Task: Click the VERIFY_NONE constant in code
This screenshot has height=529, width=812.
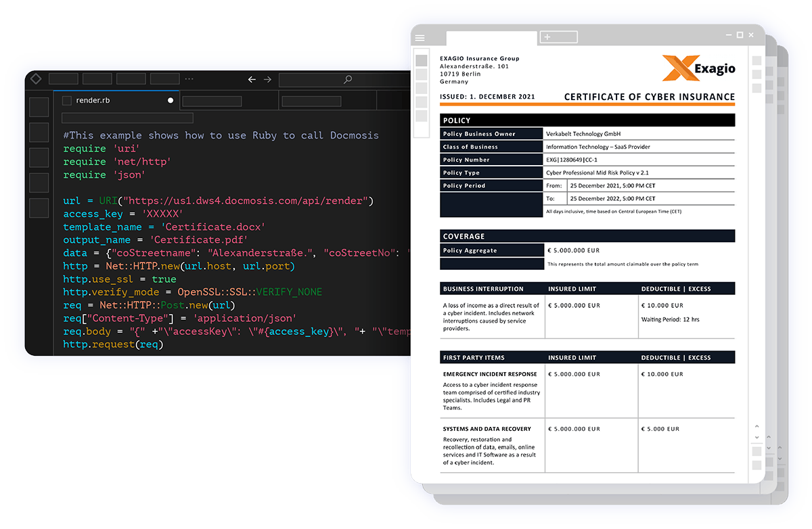Action: (289, 292)
